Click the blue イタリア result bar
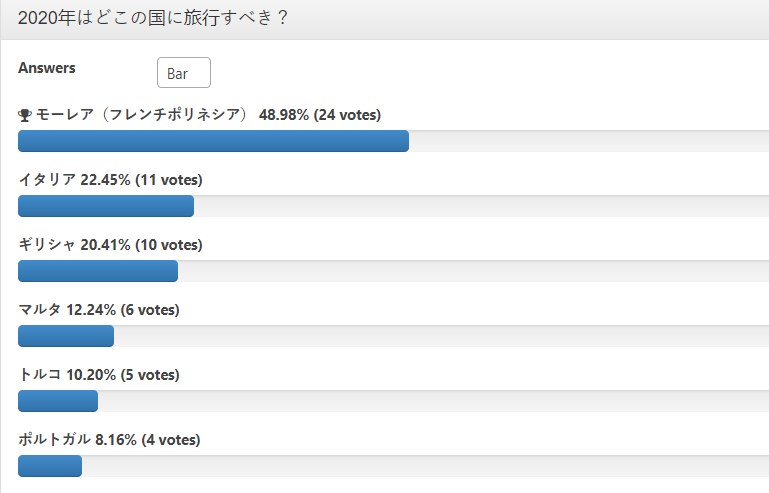Screen dimensions: 769x493 106,206
